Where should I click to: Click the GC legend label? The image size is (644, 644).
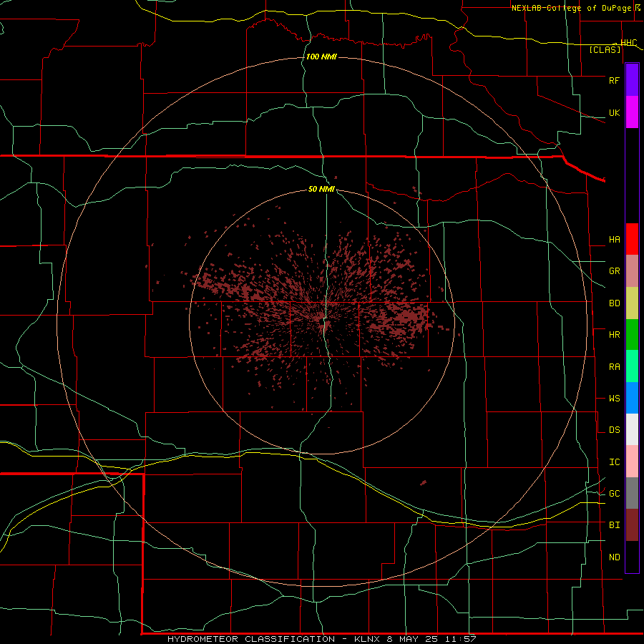614,494
